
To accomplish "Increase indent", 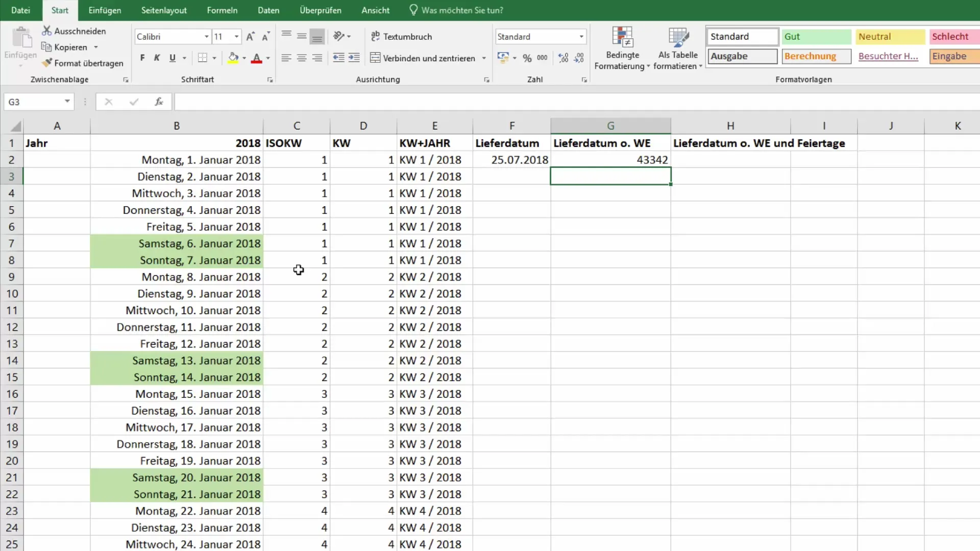I will (x=354, y=58).
